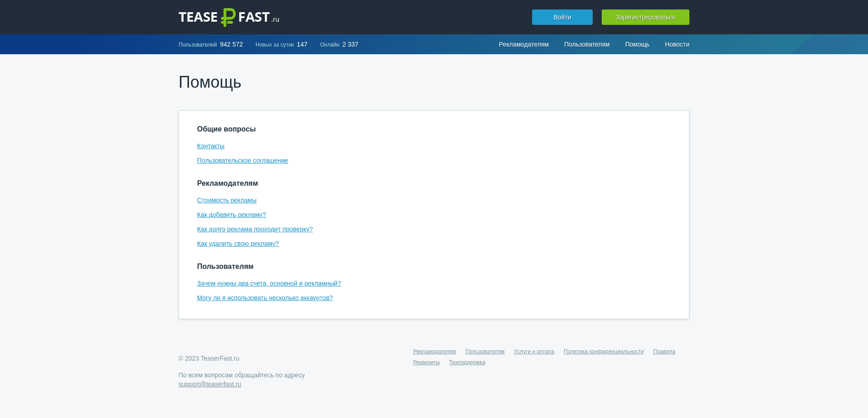Screen dimensions: 868x418
Task: Open 'Как добавить рекламу?' help article
Action: 231,215
